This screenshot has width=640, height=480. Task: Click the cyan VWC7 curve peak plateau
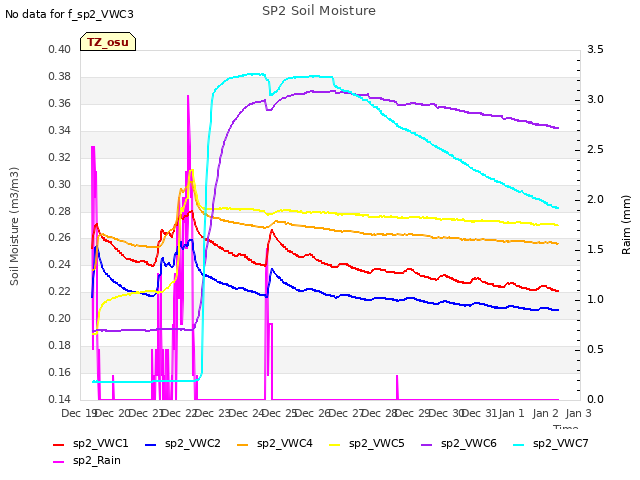point(253,74)
